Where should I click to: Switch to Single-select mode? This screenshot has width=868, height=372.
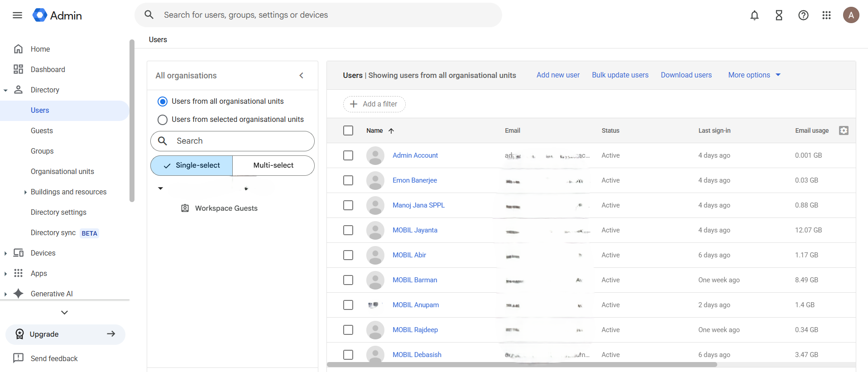point(192,165)
